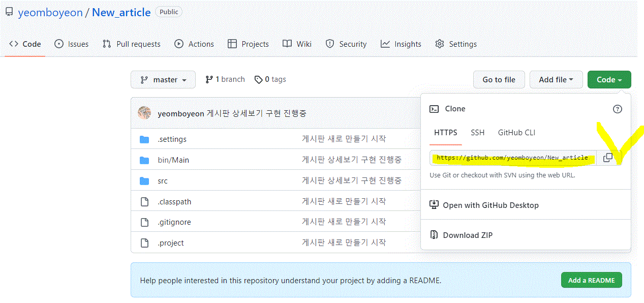644x303 pixels.
Task: View the 1 branch link
Action: point(225,79)
